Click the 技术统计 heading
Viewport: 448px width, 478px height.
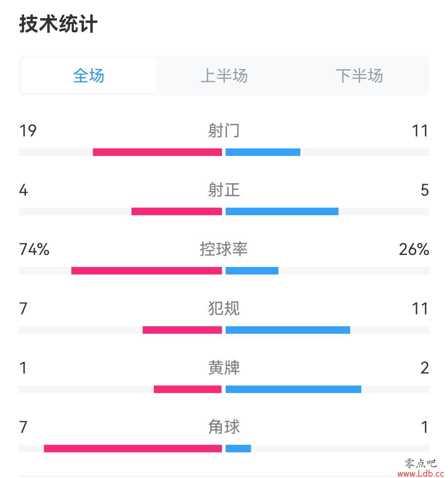click(x=58, y=24)
